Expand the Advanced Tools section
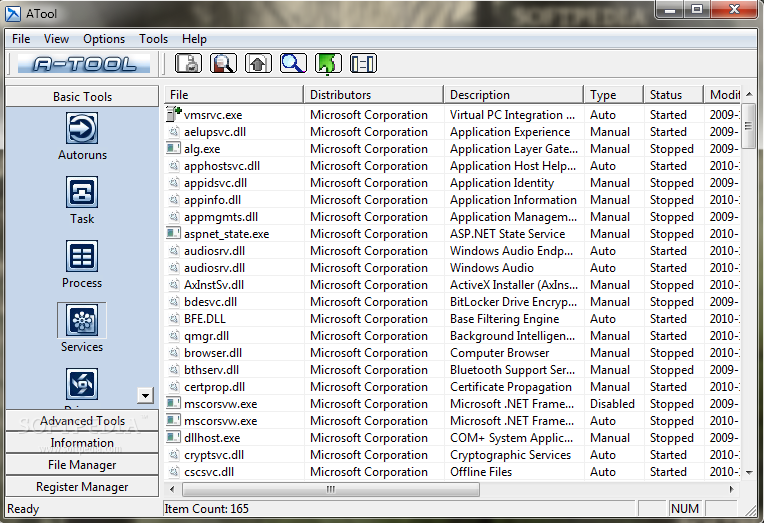Image resolution: width=764 pixels, height=523 pixels. pos(82,420)
